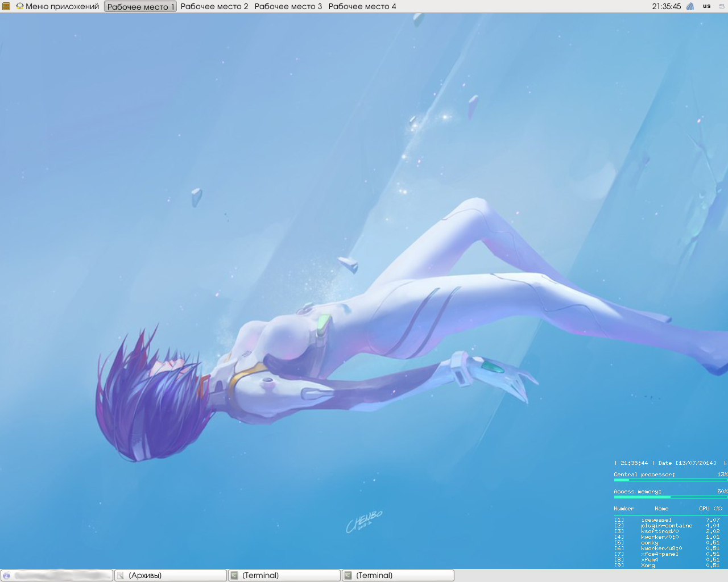Click the gray printer-like icon in the top panel
This screenshot has width=728, height=582.
[x=722, y=6]
